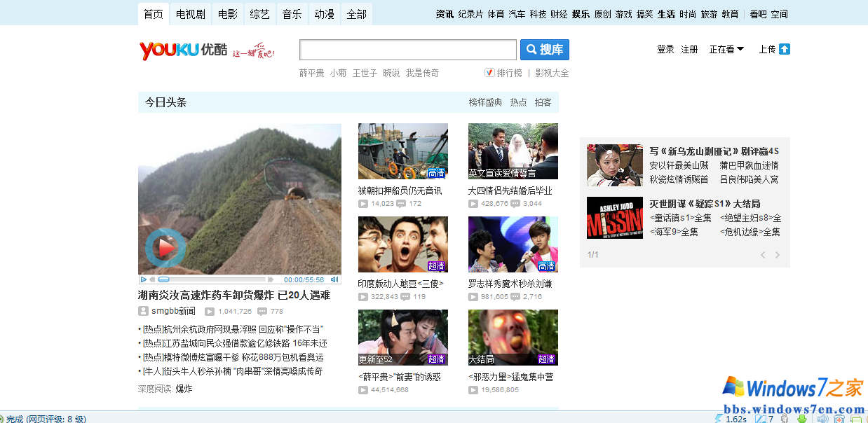Go to previous page in promo panel
Viewport: 868px width, 423px height.
pyautogui.click(x=763, y=255)
